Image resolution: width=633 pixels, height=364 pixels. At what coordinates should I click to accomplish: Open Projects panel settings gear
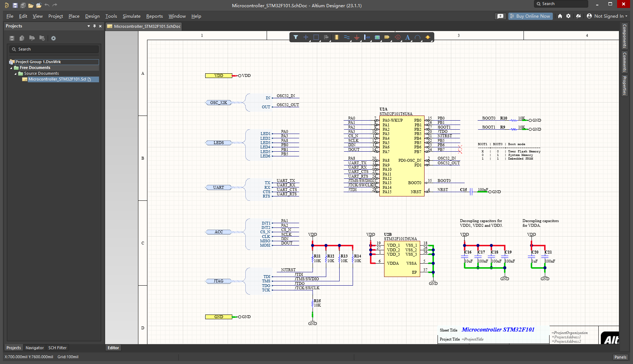53,38
